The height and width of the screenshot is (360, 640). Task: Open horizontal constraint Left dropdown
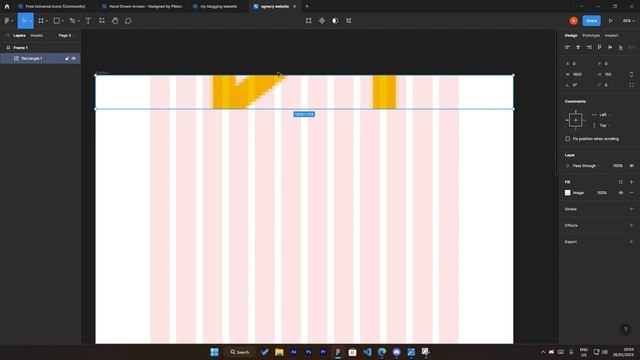tap(601, 115)
